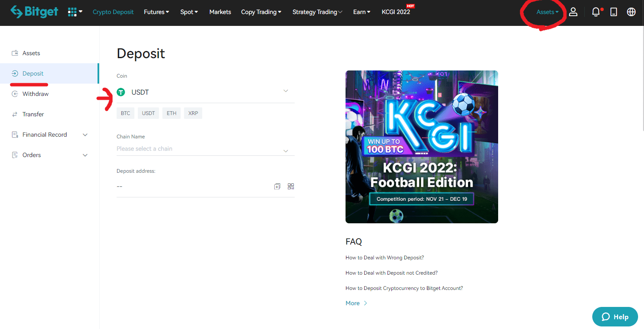Select the BTC quick coin chip
Screen dimensions: 644x329
pyautogui.click(x=125, y=113)
